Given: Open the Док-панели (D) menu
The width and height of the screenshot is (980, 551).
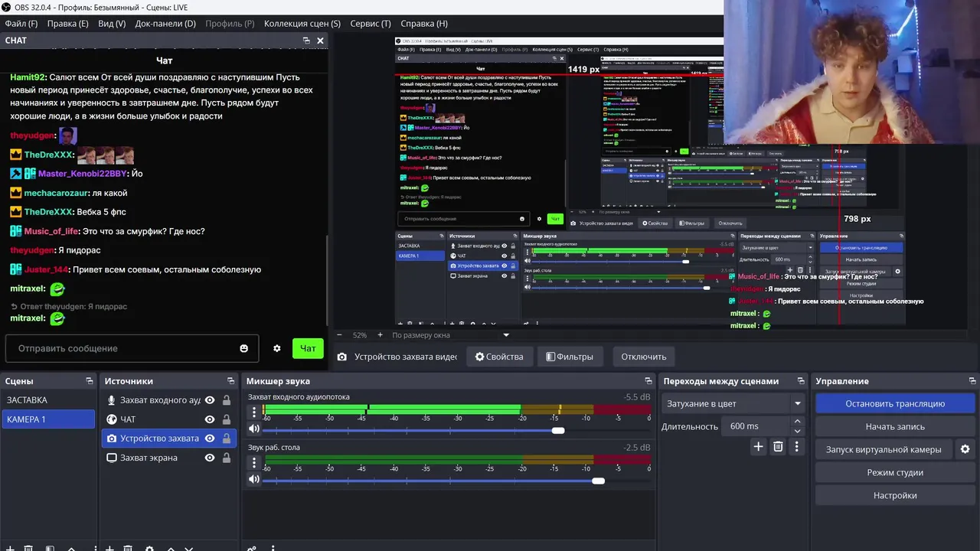Looking at the screenshot, I should point(165,24).
